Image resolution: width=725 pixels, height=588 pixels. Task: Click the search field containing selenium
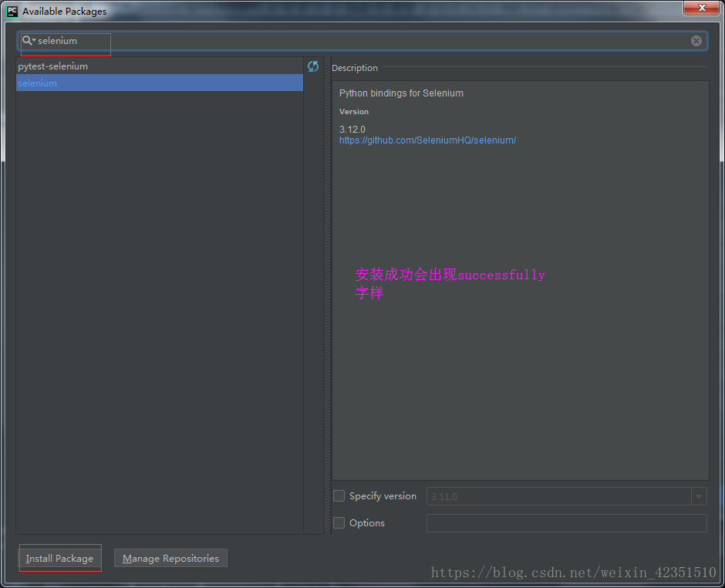[x=362, y=41]
